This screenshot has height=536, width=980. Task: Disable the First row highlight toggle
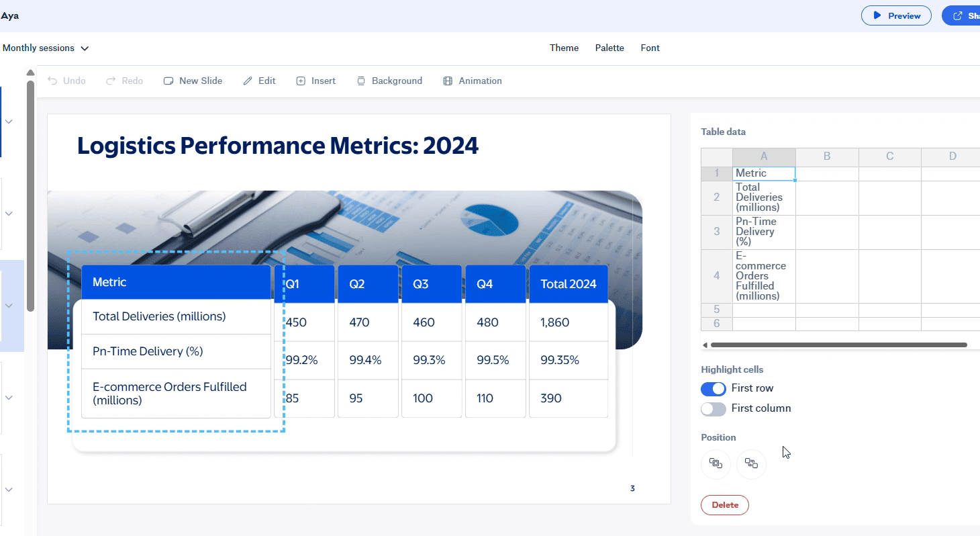coord(713,389)
